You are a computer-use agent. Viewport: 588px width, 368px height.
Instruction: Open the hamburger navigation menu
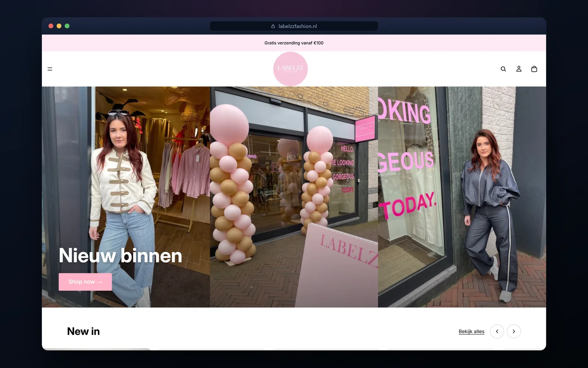pyautogui.click(x=50, y=69)
